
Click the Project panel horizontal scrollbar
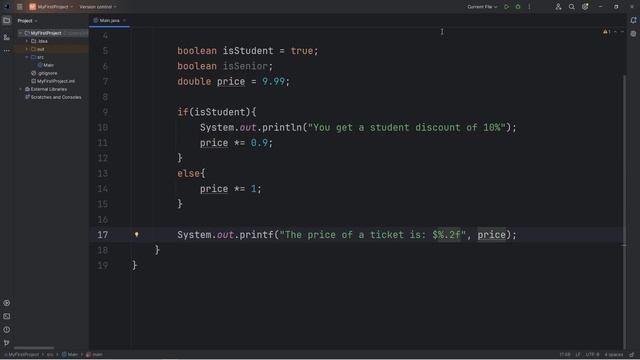tap(34, 348)
